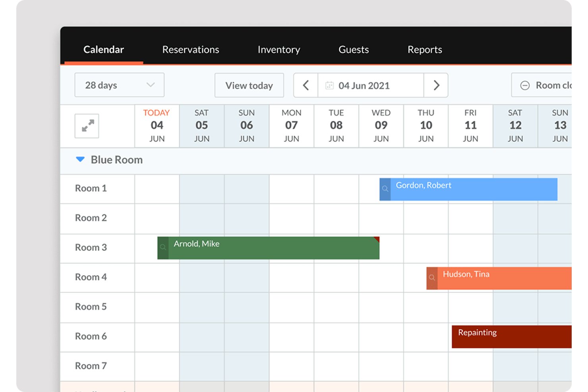Select the TUE 08 JUN column header
Viewport: 588px width, 392px height.
337,126
